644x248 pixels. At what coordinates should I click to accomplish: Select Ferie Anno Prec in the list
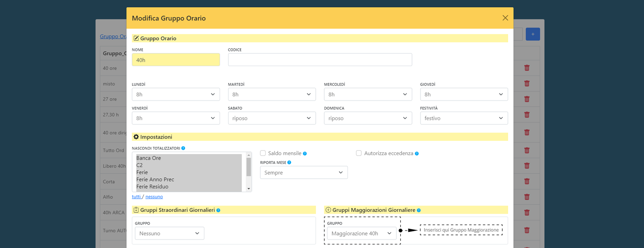point(189,180)
